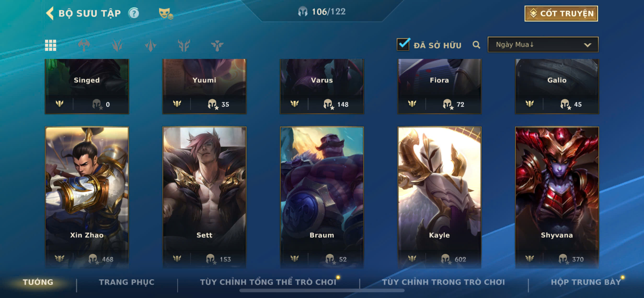Expand the Ngày Mua sort dropdown
This screenshot has height=298, width=644.
(x=543, y=45)
